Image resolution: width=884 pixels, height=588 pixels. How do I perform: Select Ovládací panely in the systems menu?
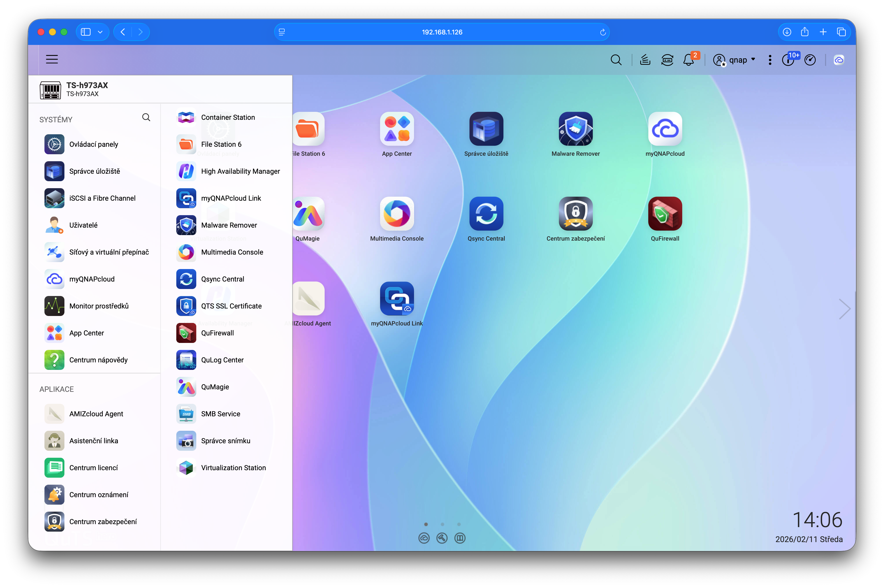coord(93,144)
